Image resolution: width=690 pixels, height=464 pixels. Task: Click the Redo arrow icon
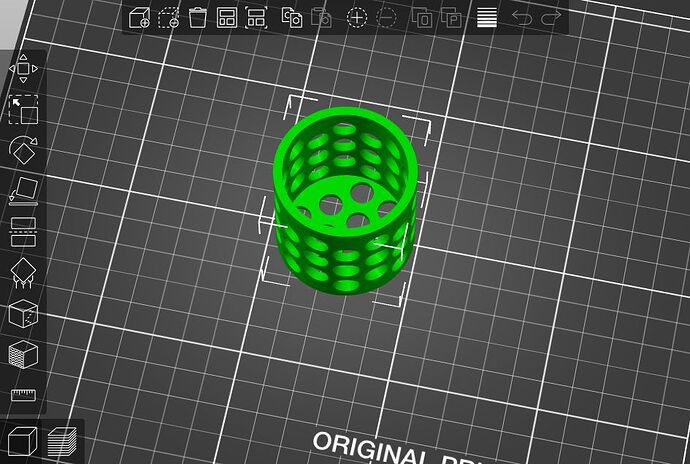551,18
